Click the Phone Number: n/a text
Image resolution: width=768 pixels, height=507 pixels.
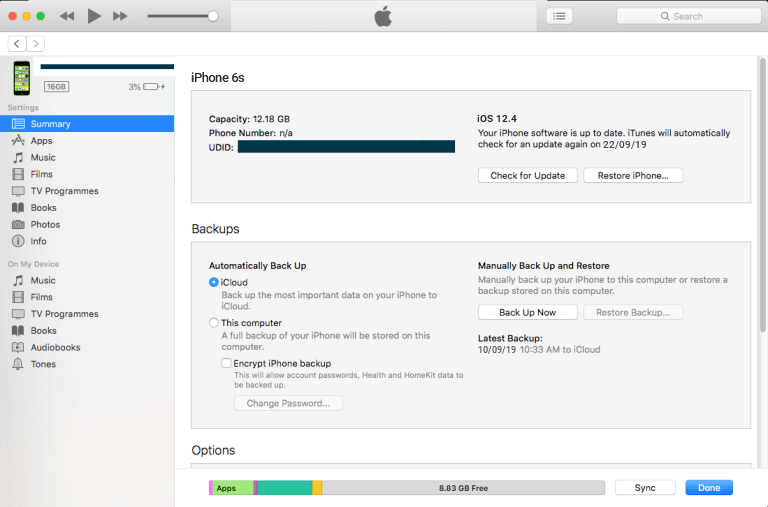click(x=250, y=133)
